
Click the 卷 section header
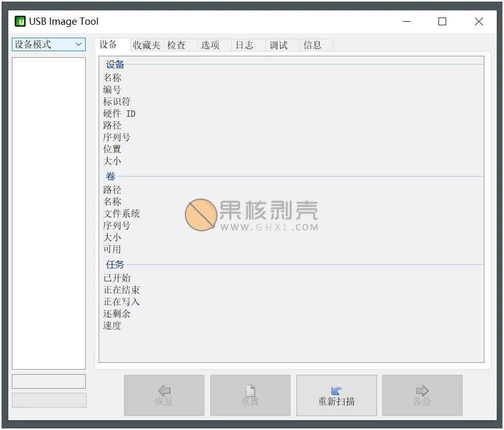click(111, 177)
